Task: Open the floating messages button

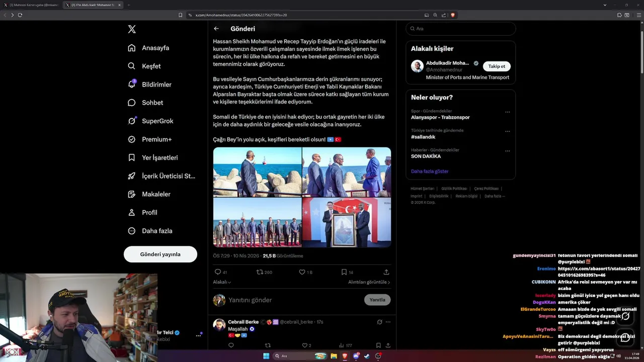Action: (625, 338)
